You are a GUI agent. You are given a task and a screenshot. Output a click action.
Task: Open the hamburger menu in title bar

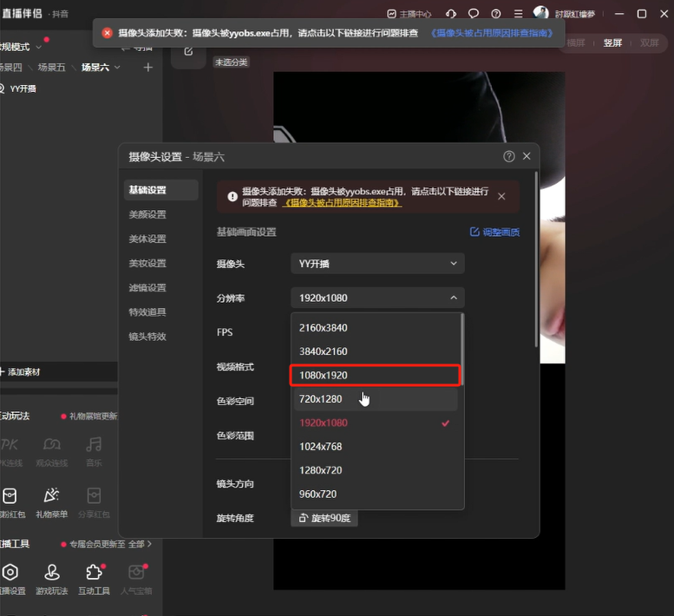519,14
